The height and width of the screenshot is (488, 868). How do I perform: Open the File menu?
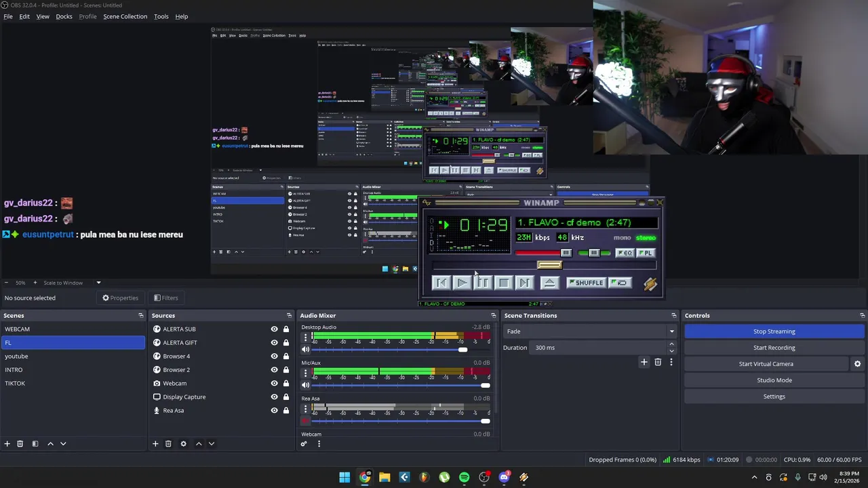[8, 16]
